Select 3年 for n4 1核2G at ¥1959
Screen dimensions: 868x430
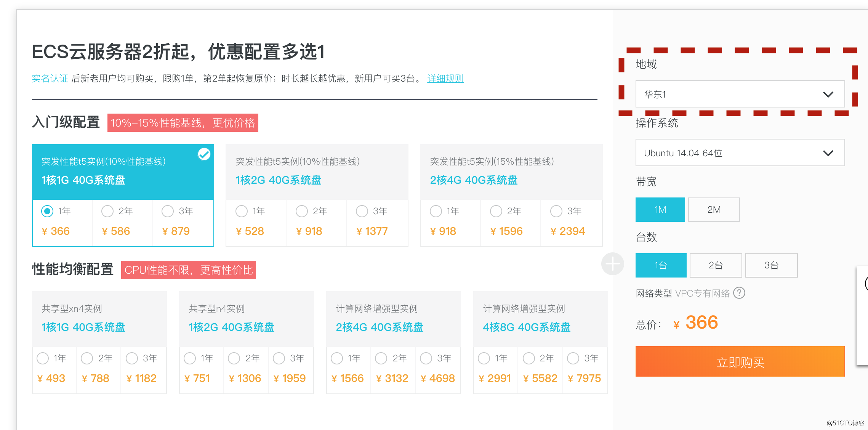click(x=279, y=358)
